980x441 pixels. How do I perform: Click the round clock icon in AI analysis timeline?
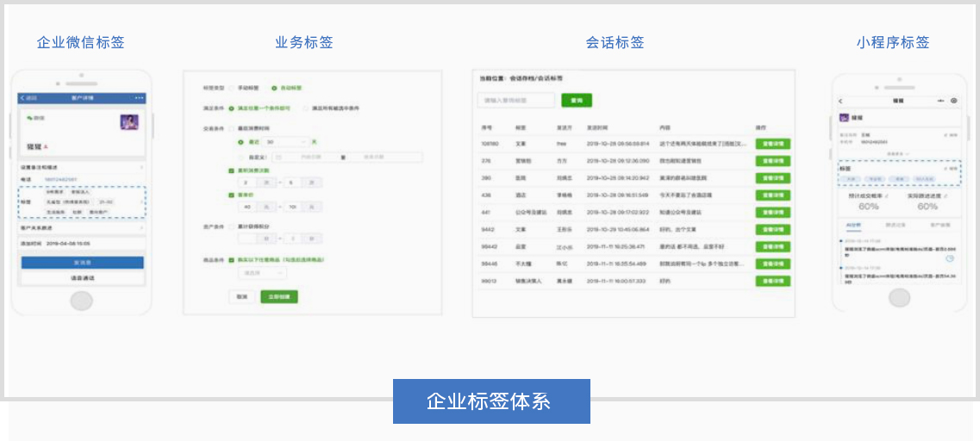(949, 258)
